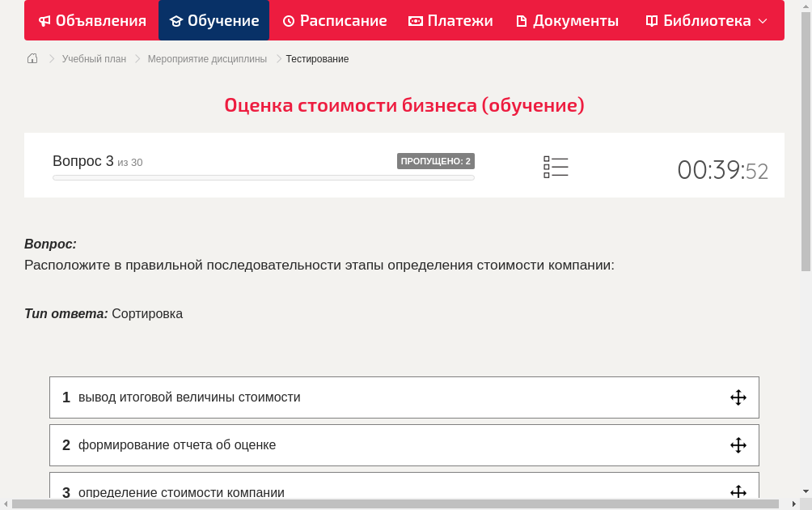The image size is (812, 510).
Task: Click the document icon next to Документы
Action: [x=521, y=20]
